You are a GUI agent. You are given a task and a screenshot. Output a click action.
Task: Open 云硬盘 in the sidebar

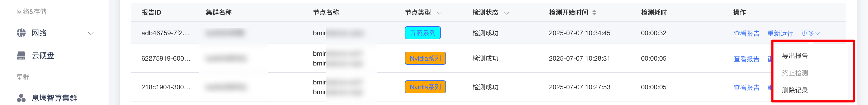(x=43, y=56)
